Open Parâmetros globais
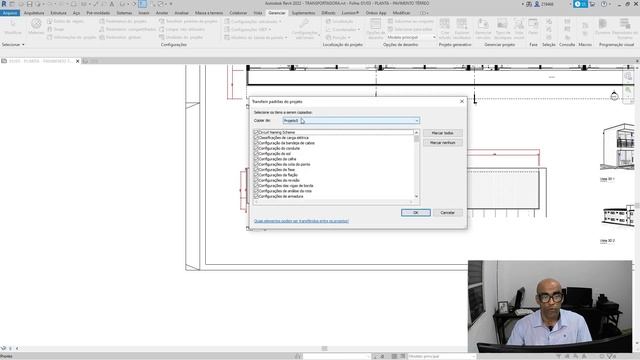Image resolution: width=640 pixels, height=360 pixels. (x=120, y=37)
